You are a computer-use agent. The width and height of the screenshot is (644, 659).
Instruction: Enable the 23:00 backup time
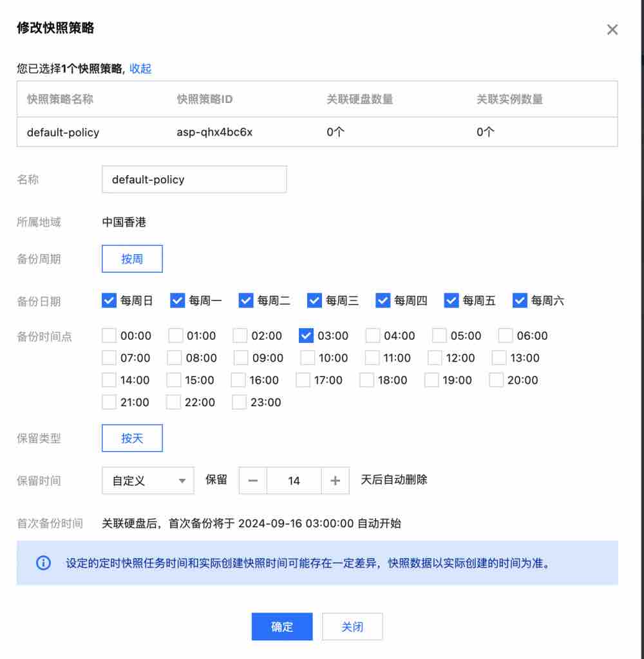pos(239,402)
